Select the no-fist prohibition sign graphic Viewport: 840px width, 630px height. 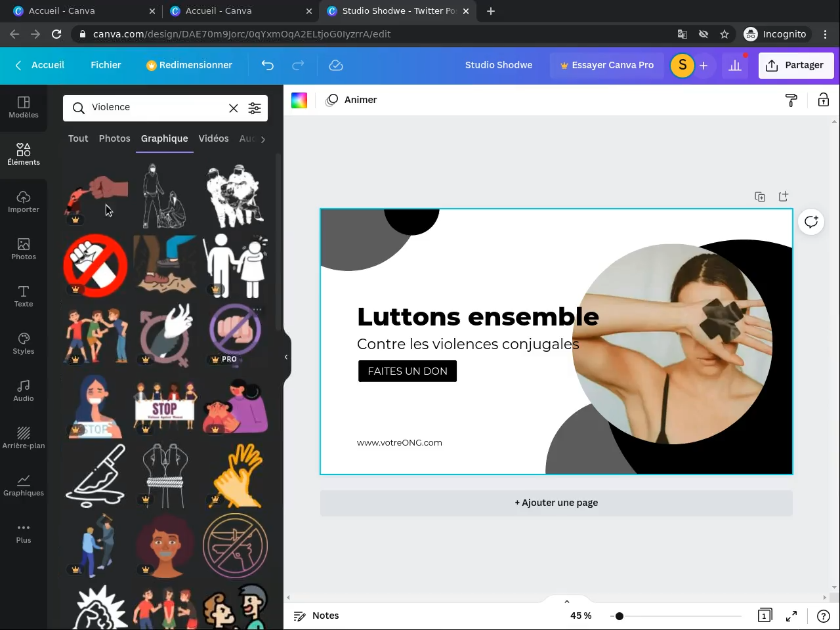pyautogui.click(x=96, y=265)
